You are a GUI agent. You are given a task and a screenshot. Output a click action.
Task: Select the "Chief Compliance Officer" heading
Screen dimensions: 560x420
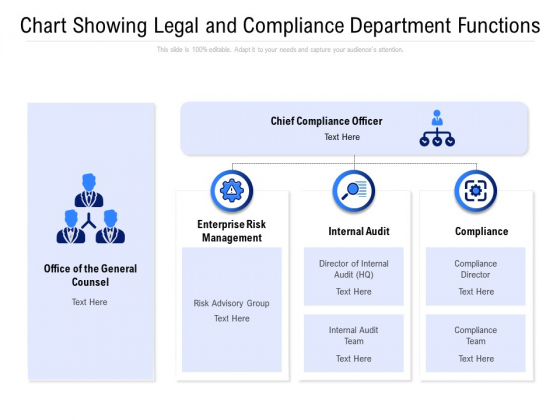pyautogui.click(x=326, y=121)
